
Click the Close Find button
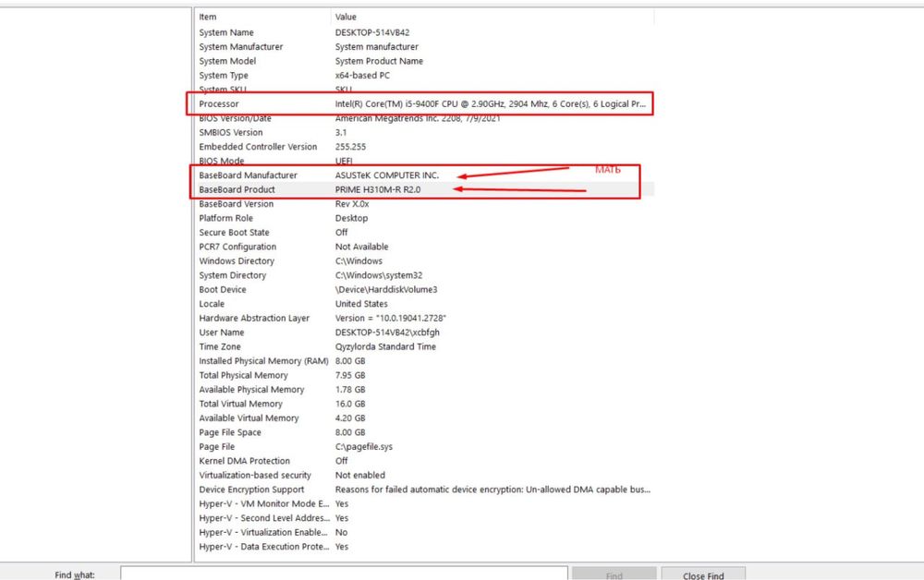click(703, 574)
